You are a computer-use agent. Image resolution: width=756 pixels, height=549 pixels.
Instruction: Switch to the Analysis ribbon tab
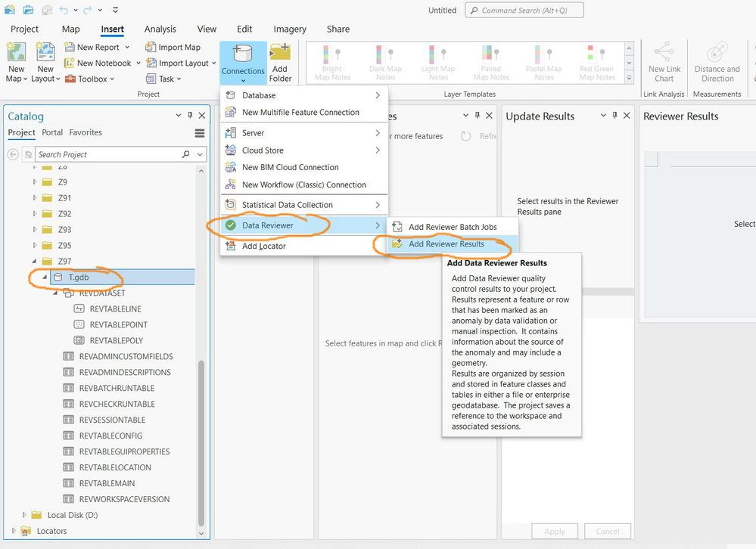click(x=160, y=29)
